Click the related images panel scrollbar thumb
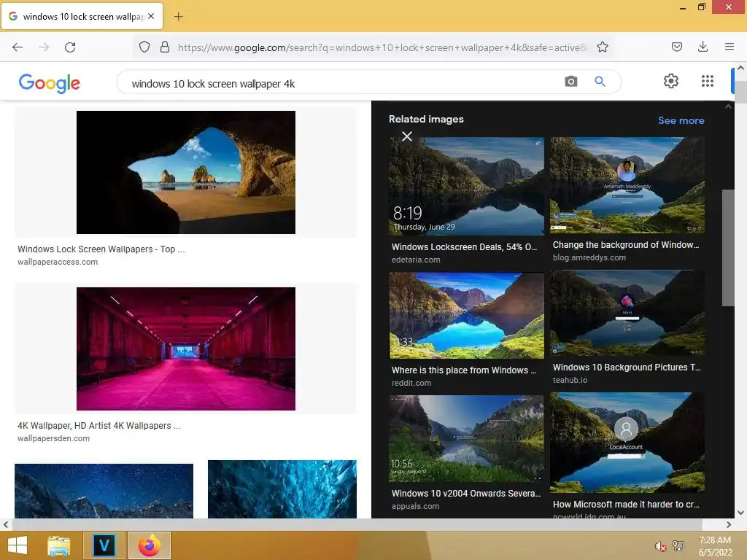Viewport: 747px width, 560px height. (x=728, y=248)
